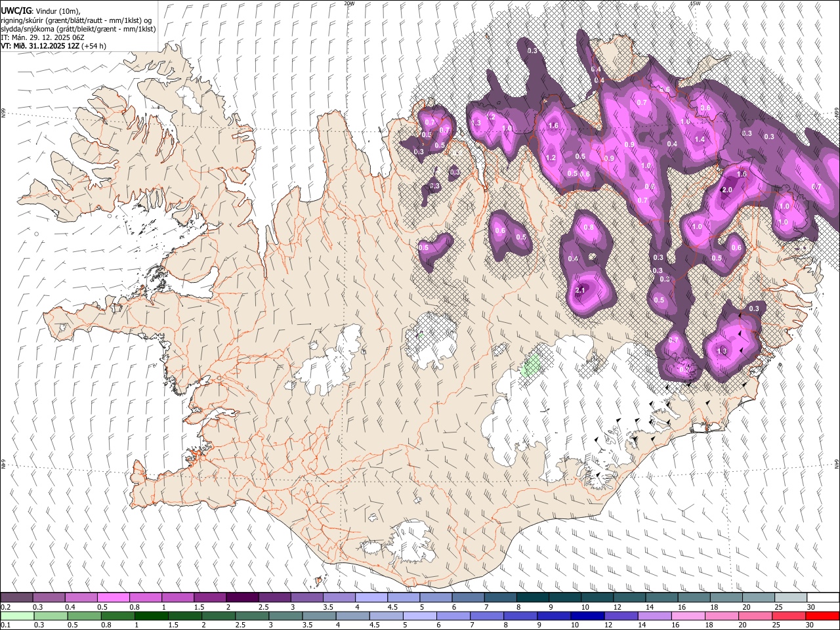Viewport: 840px width, 630px height.
Task: Select snow legend swatch between 2 and 2.5
Action: [242, 598]
